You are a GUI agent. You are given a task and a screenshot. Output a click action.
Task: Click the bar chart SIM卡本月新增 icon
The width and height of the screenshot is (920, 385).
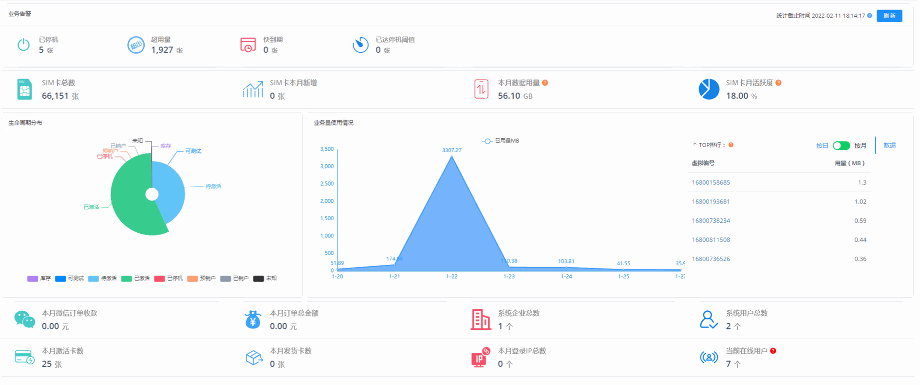pyautogui.click(x=253, y=89)
